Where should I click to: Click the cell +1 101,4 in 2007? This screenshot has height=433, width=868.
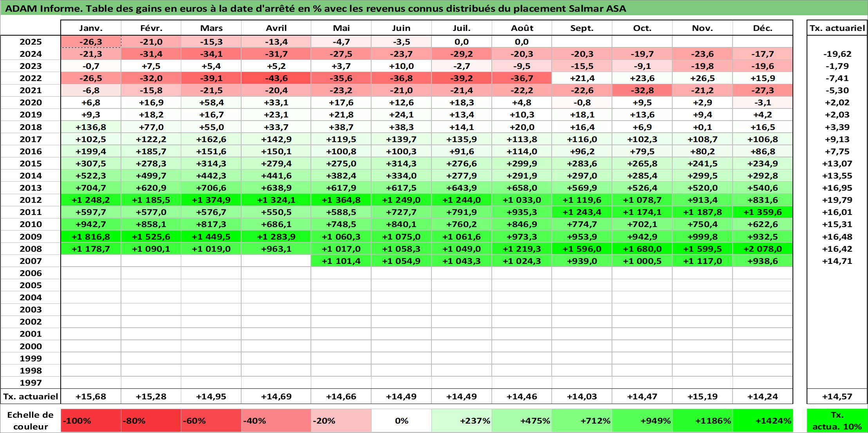pos(341,261)
